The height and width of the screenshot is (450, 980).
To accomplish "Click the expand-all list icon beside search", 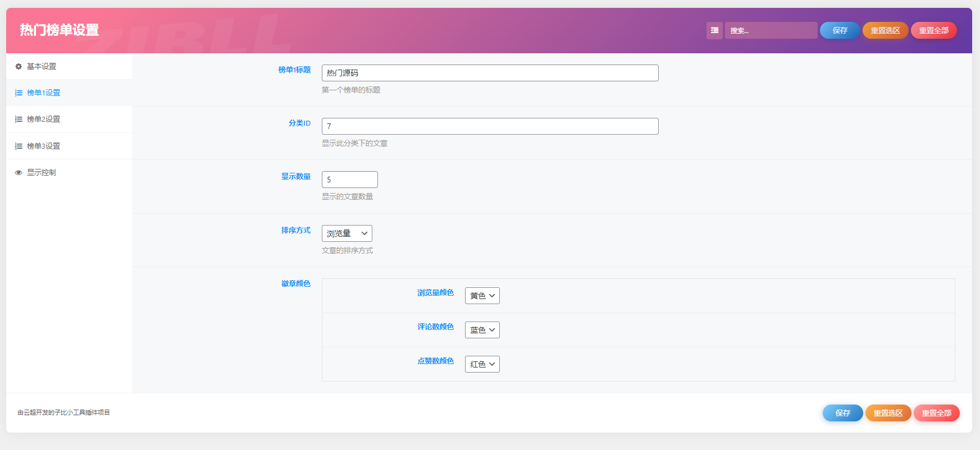I will pos(714,30).
